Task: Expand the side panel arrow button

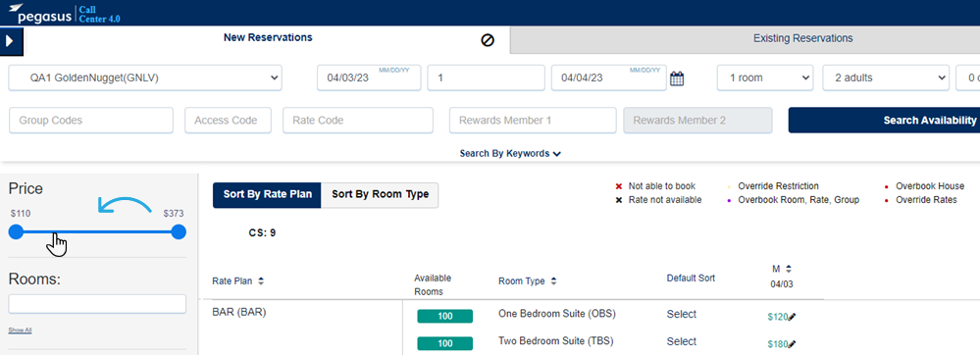Action: pyautogui.click(x=11, y=42)
